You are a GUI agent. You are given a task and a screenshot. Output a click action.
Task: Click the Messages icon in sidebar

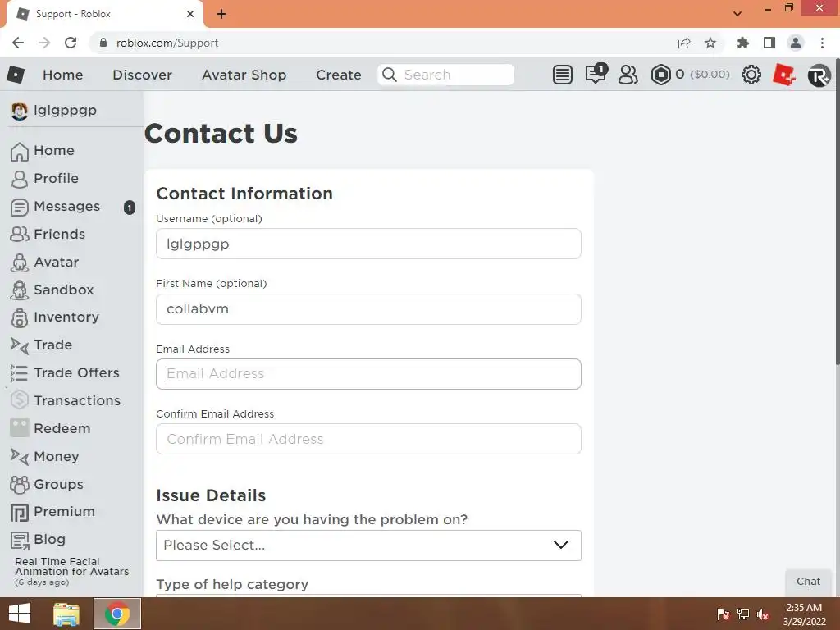coord(20,208)
